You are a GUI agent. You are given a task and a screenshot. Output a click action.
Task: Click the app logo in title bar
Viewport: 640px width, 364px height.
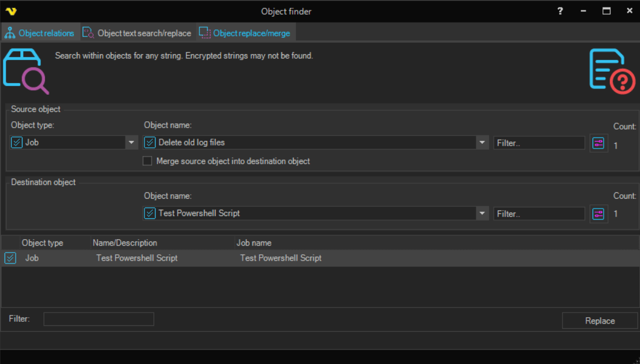click(10, 12)
